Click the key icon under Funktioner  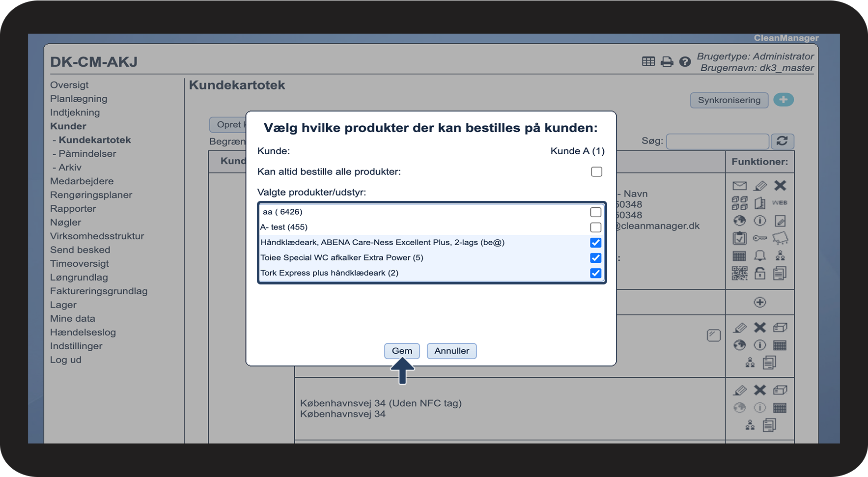(x=760, y=238)
